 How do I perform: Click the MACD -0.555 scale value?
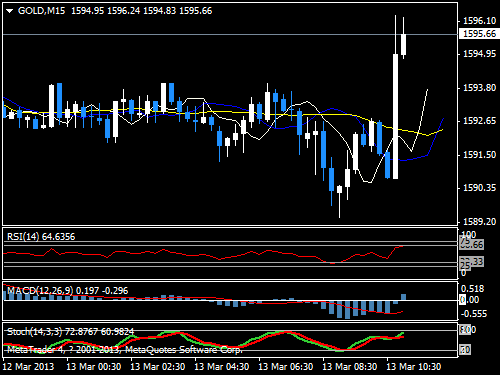point(474,314)
